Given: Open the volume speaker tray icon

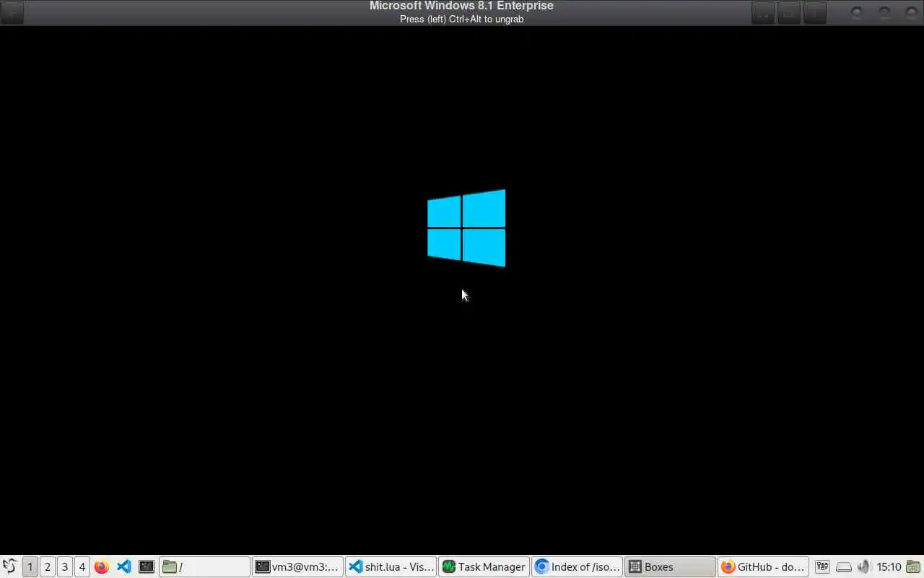Looking at the screenshot, I should 864,566.
